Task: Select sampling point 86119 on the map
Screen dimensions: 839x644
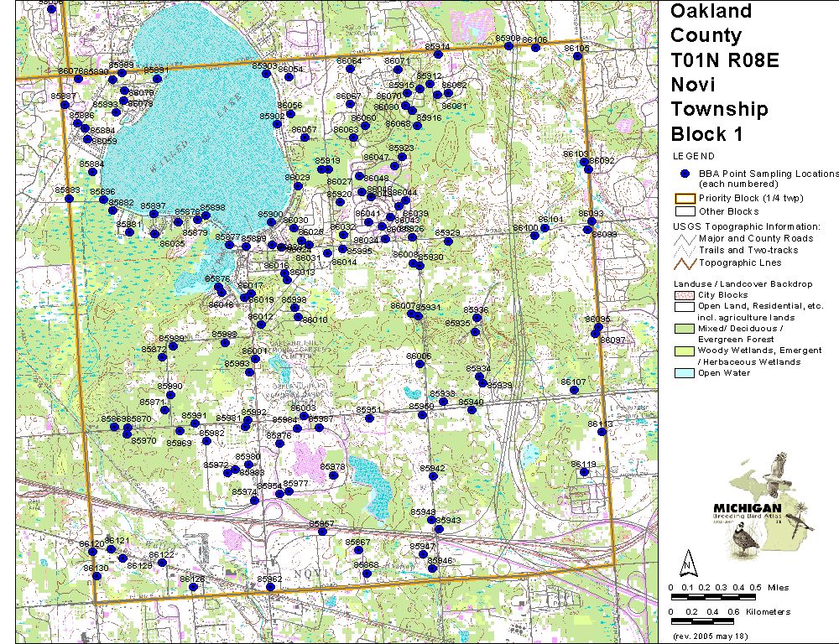Action: pos(584,472)
